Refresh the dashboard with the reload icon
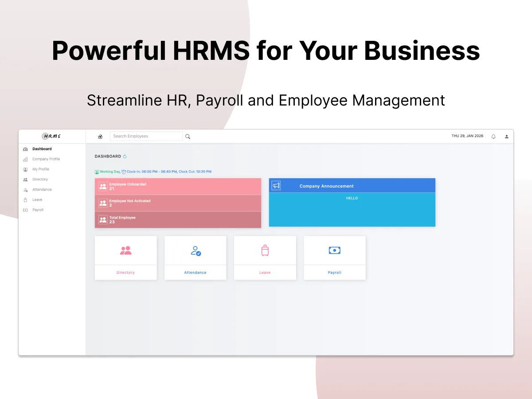The height and width of the screenshot is (399, 532). (125, 156)
